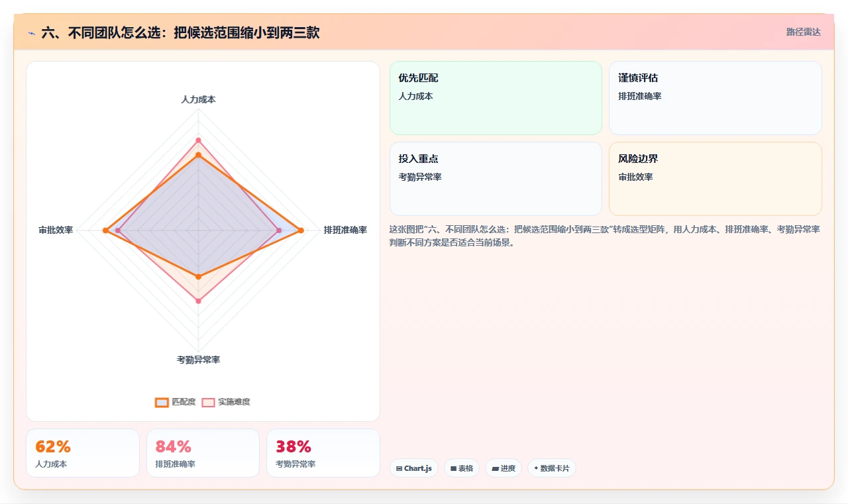848x504 pixels.
Task: Click 排班准确率 text in 谨慎评估 card
Action: [640, 96]
